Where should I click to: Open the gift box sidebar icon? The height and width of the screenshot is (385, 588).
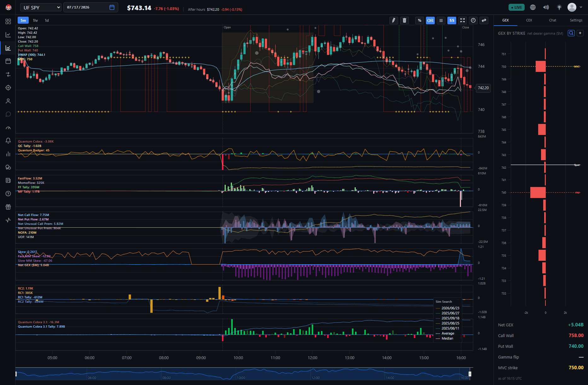coord(8,207)
